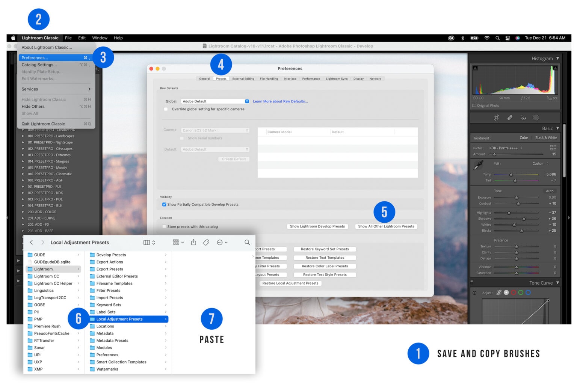Check Store presets with this catalog
This screenshot has width=577, height=392.
164,226
